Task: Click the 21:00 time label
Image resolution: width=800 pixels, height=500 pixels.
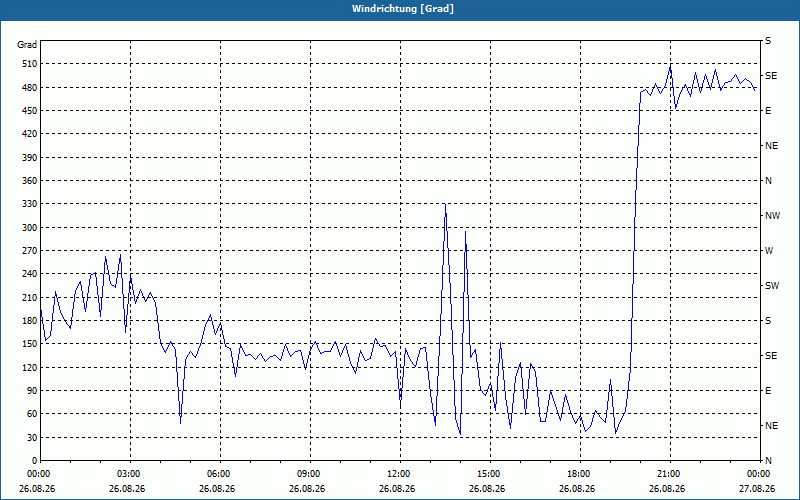Action: (x=667, y=473)
